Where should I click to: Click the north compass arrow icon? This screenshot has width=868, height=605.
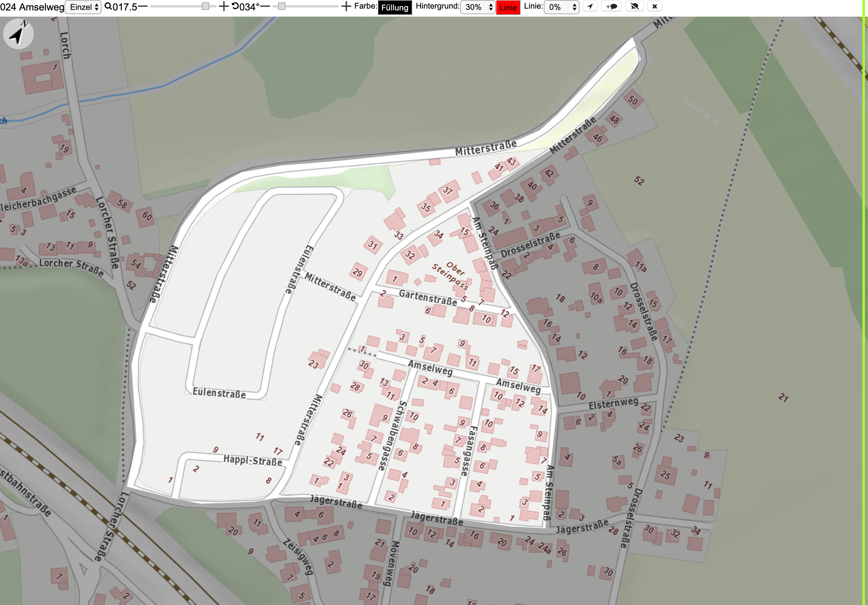18,34
